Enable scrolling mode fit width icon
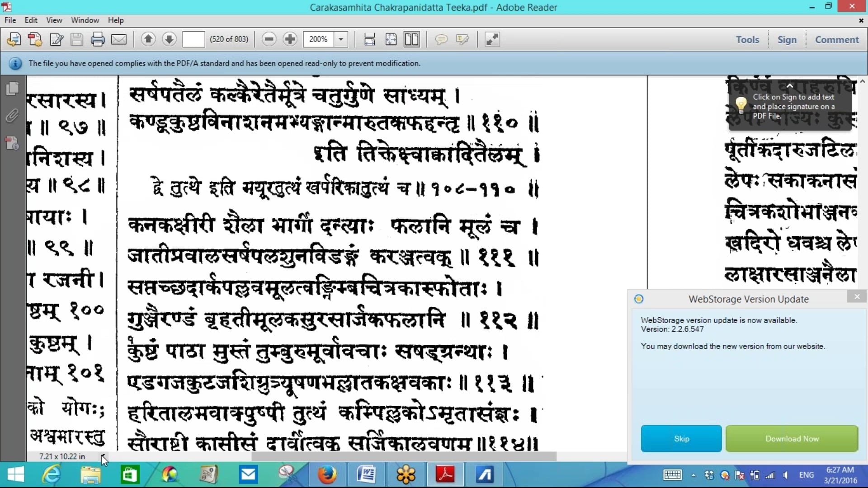868x488 pixels. point(370,39)
